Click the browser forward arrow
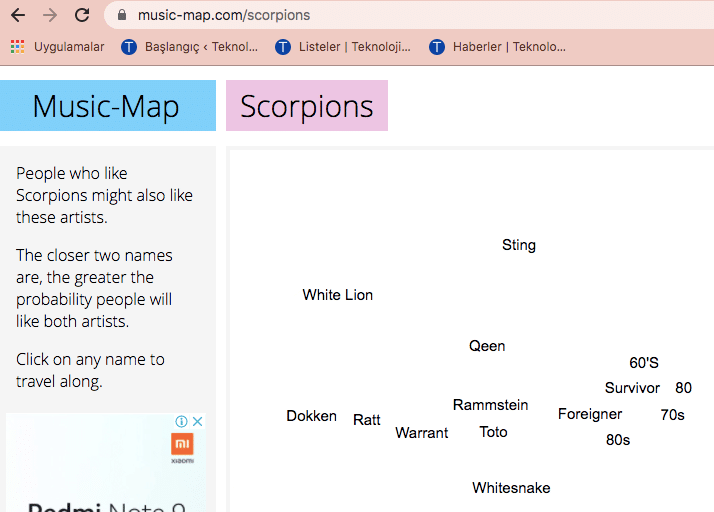714x512 pixels. click(x=50, y=15)
